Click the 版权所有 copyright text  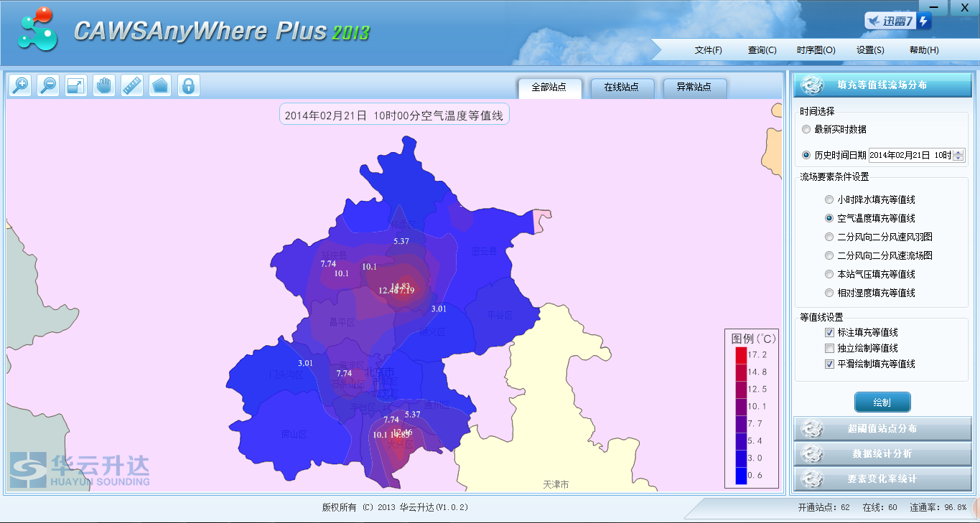click(x=395, y=507)
